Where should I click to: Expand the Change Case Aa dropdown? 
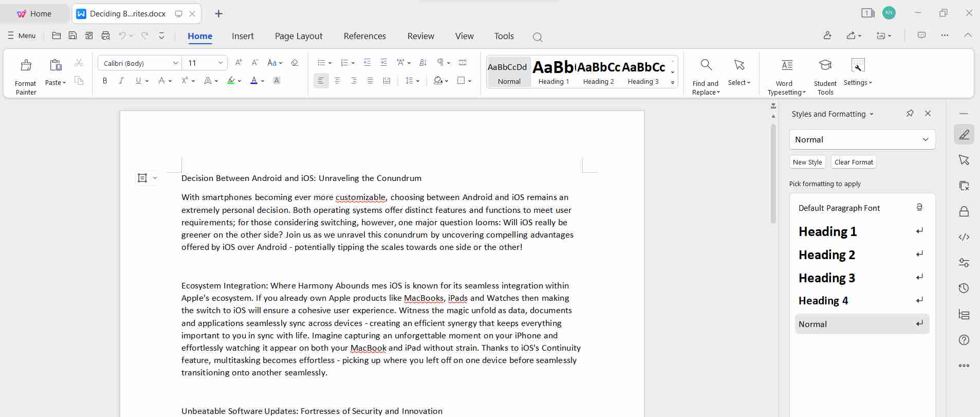tap(281, 63)
